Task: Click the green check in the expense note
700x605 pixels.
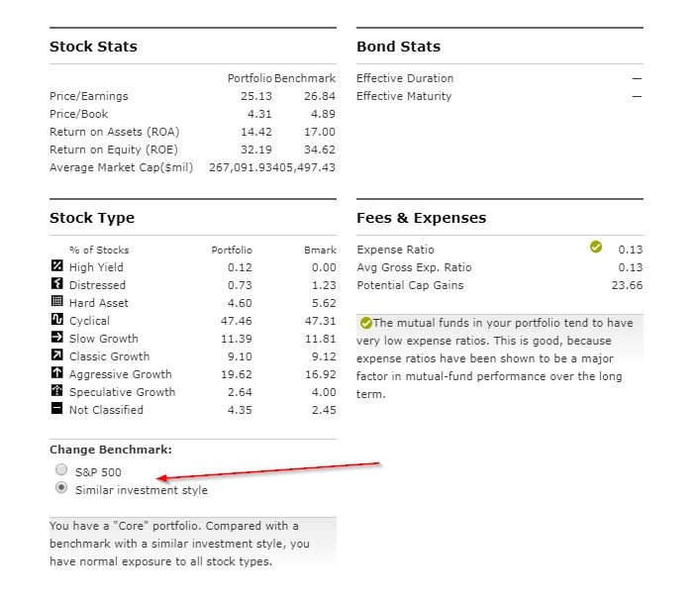Action: click(365, 323)
